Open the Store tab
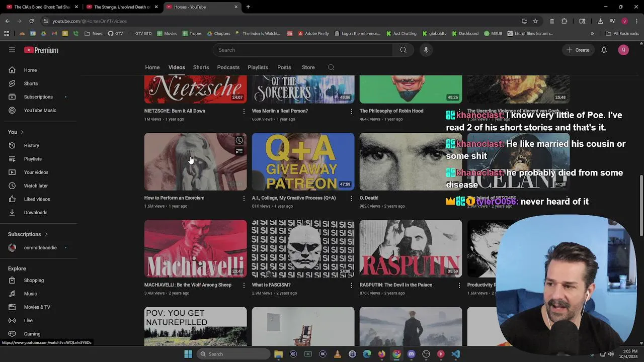644x362 pixels. [308, 67]
